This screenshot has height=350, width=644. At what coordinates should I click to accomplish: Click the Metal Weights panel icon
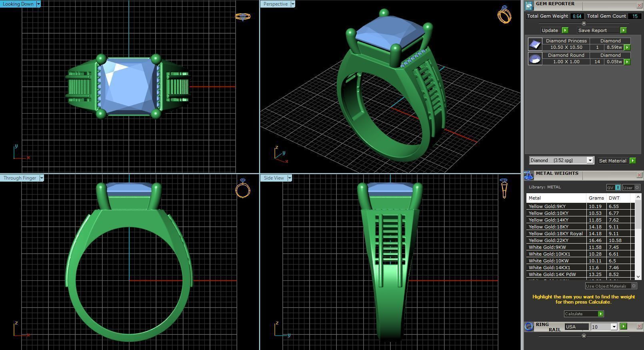coord(529,175)
